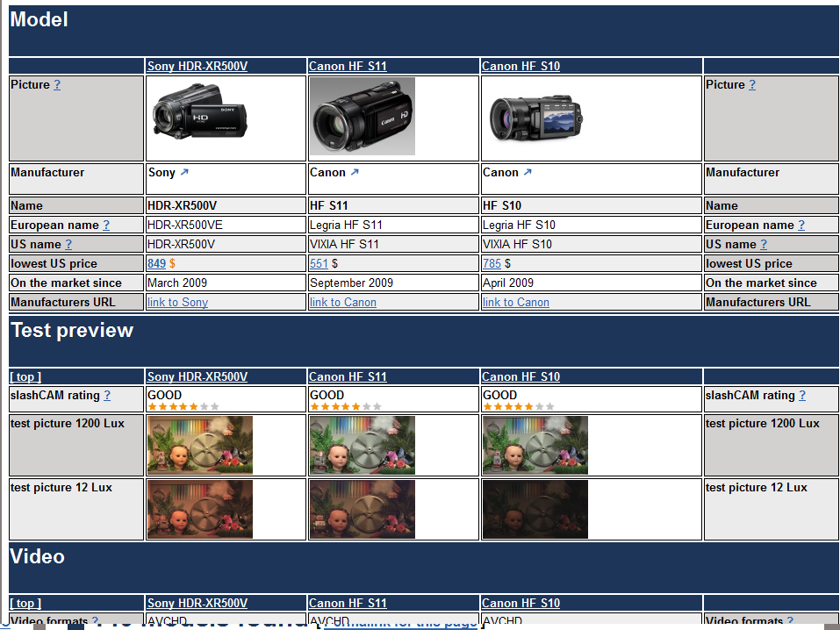840x630 pixels.
Task: Open Canon HF S11 1200 Lux test picture
Action: pos(363,445)
